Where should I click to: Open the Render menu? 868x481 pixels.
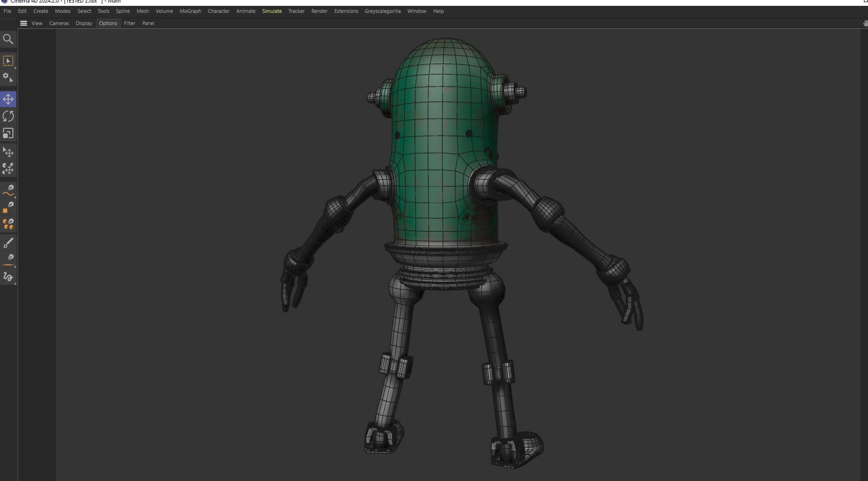coord(320,11)
